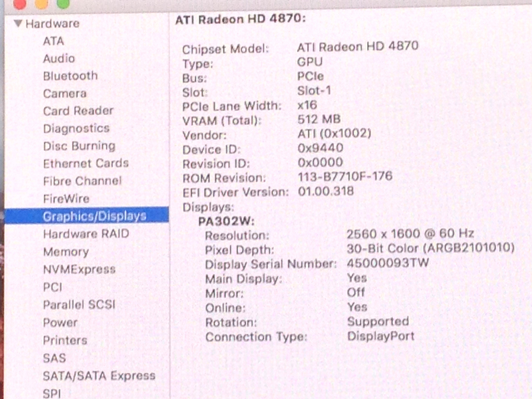Click the 30-Bit Color pixel depth value
This screenshot has height=399, width=532.
(430, 248)
